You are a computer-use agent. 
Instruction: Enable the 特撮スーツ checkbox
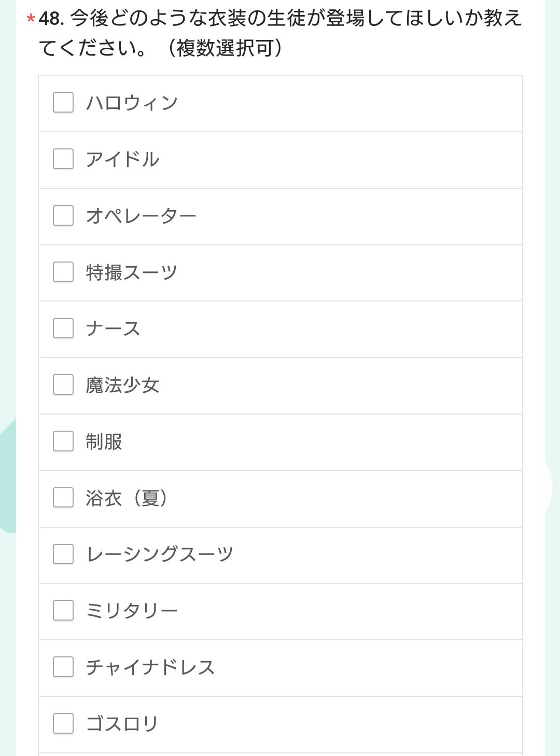[x=63, y=271]
